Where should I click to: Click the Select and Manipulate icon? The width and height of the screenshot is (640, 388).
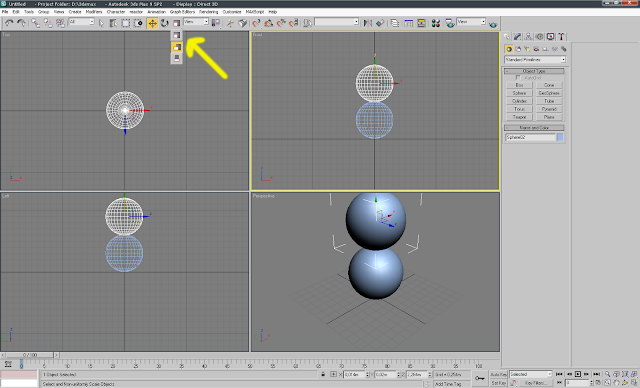[230, 23]
